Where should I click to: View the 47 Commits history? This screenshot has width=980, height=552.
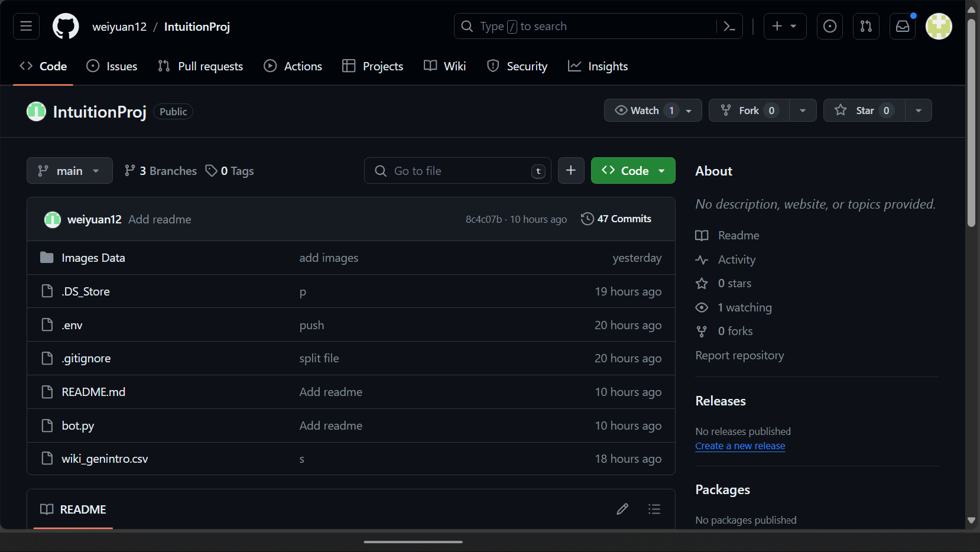click(x=616, y=219)
